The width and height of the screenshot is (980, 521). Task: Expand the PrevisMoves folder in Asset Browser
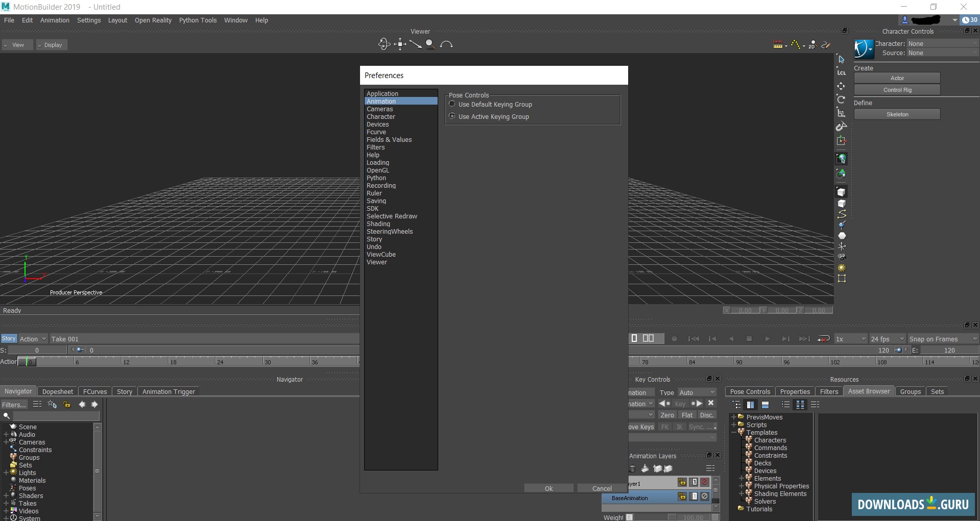coord(734,417)
